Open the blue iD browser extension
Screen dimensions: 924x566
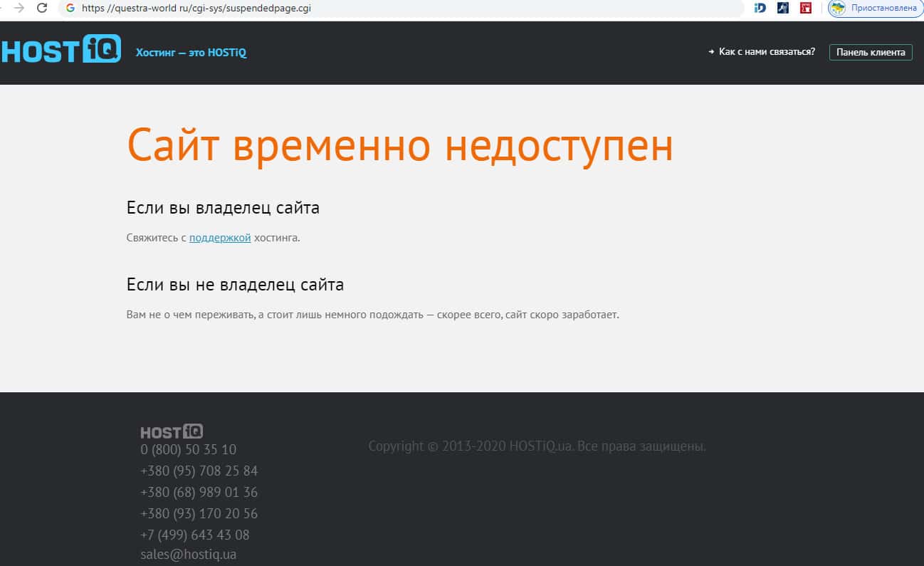pyautogui.click(x=760, y=9)
